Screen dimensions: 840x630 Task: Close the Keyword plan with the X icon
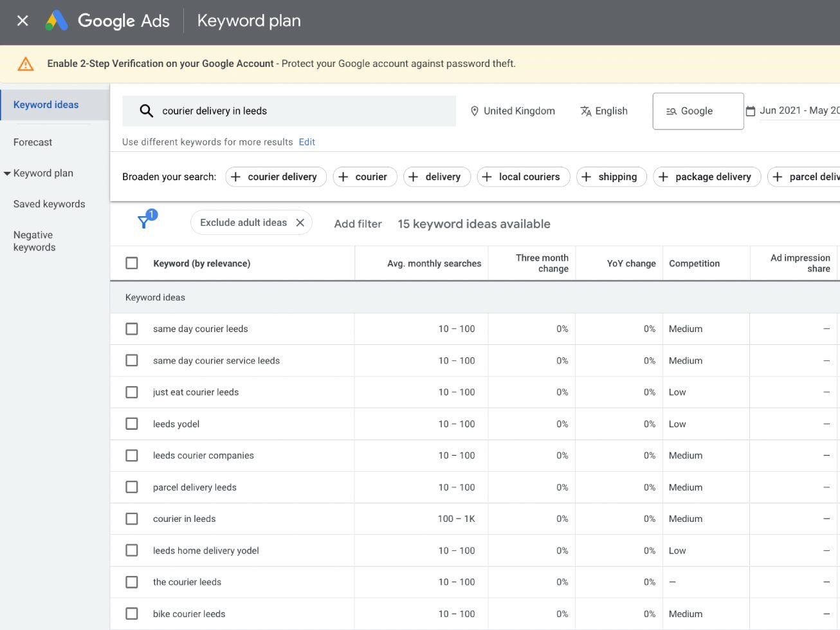click(x=23, y=21)
